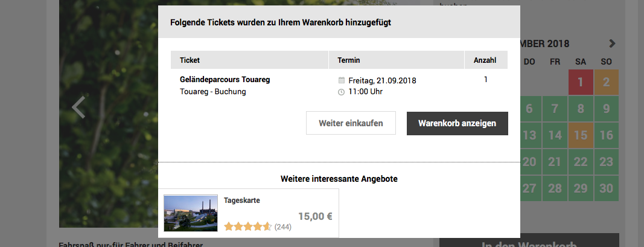
Task: Select the orange date 2 in calendar
Action: pos(607,83)
